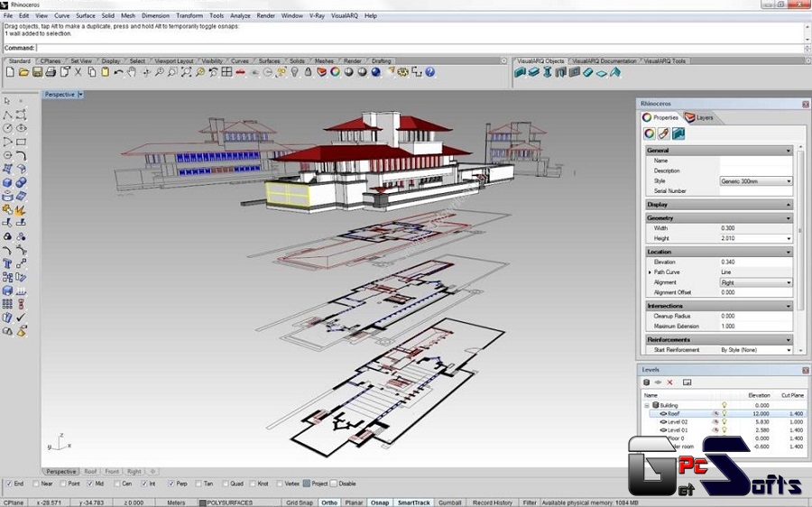Click the paintbrush material icon in Properties

(664, 134)
